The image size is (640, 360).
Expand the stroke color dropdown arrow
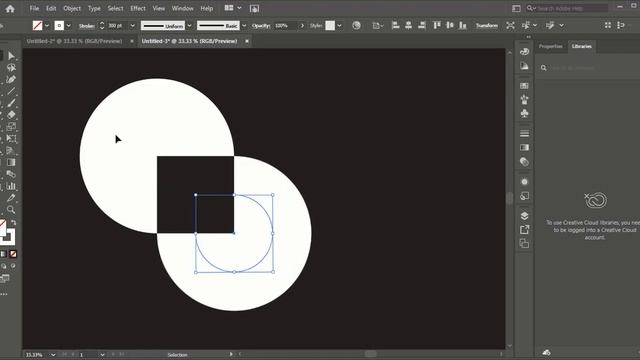click(x=69, y=26)
